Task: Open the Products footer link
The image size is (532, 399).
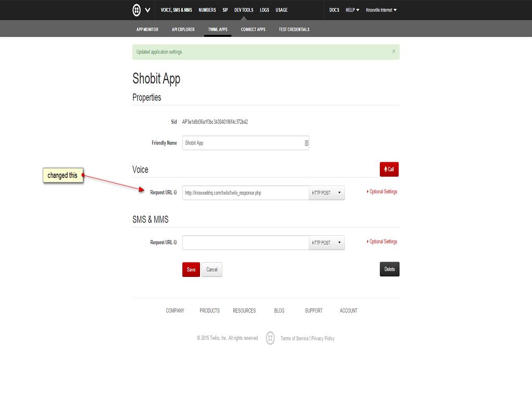Action: tap(209, 311)
